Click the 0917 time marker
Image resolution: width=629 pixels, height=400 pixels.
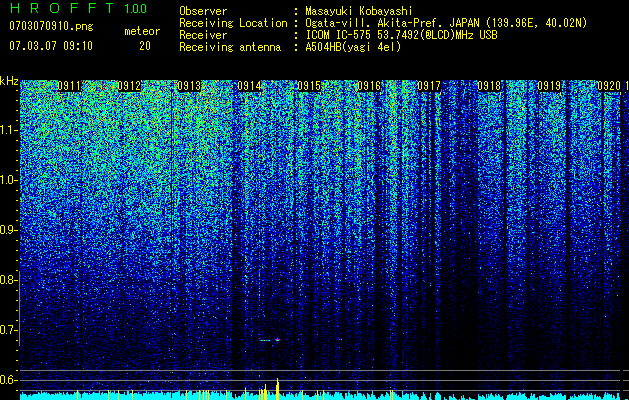click(x=429, y=86)
